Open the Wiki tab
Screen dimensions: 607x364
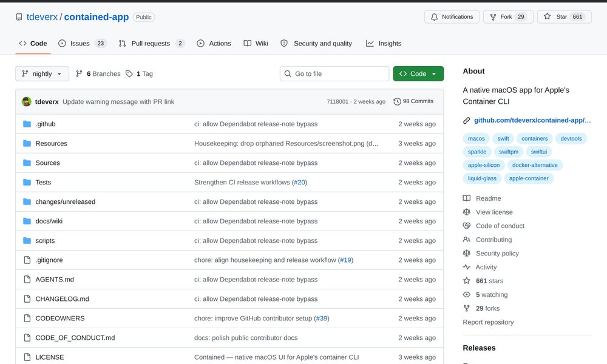256,43
